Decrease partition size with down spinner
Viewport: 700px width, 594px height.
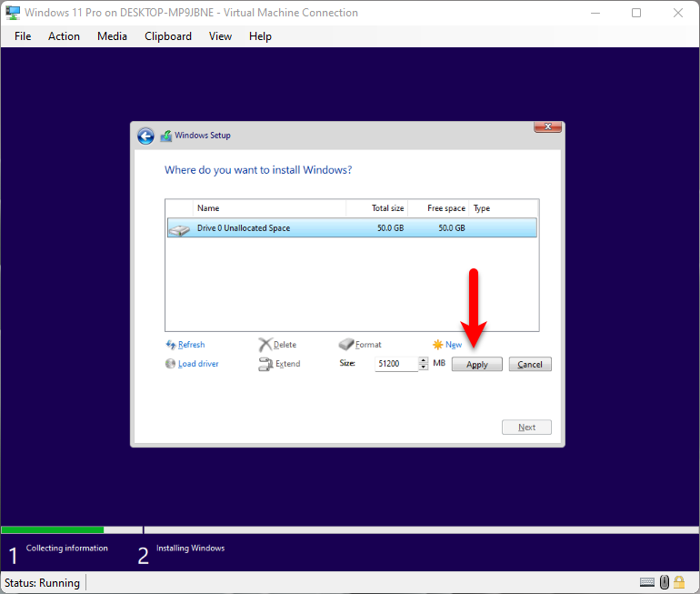(424, 367)
